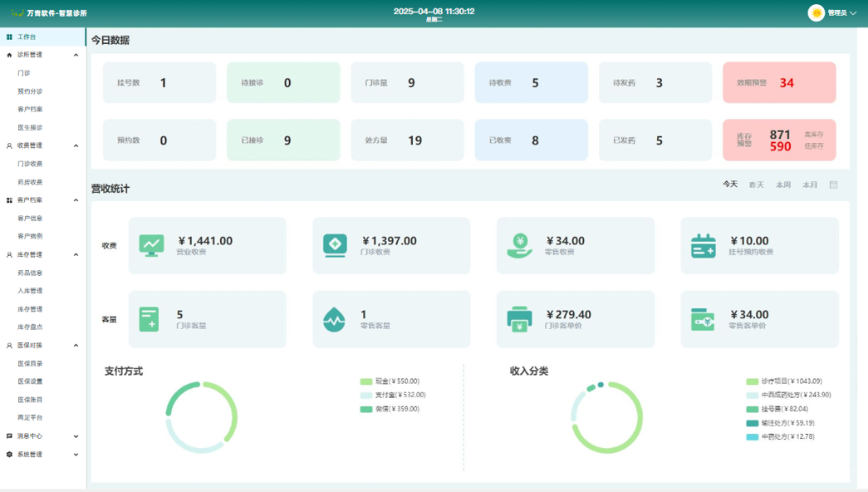Click the 零售客量 droplet pulse icon
Viewport: 868px width, 492px height.
tap(334, 319)
